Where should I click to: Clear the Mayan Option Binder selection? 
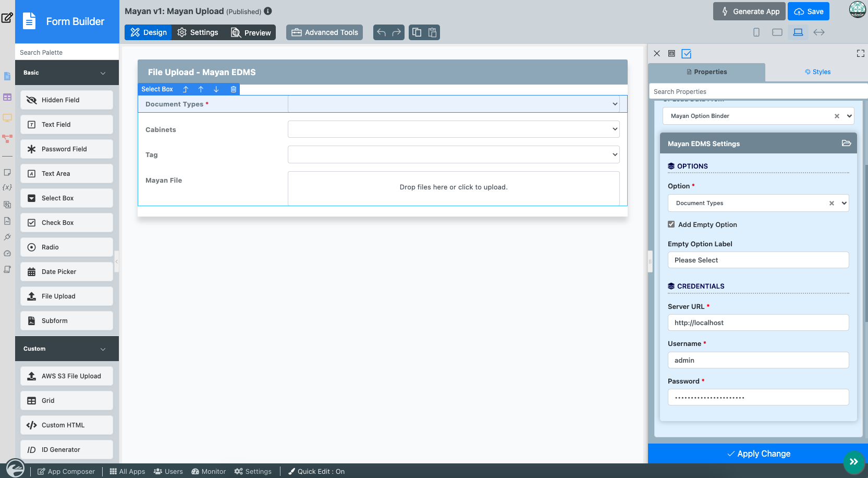[x=837, y=116]
